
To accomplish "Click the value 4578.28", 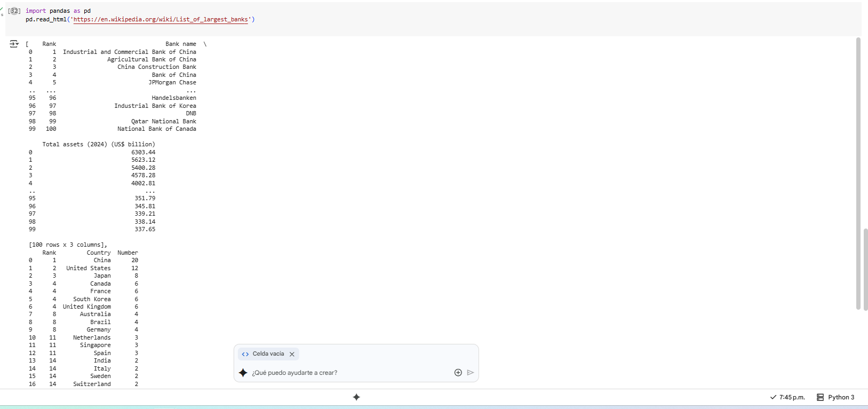I will click(144, 175).
